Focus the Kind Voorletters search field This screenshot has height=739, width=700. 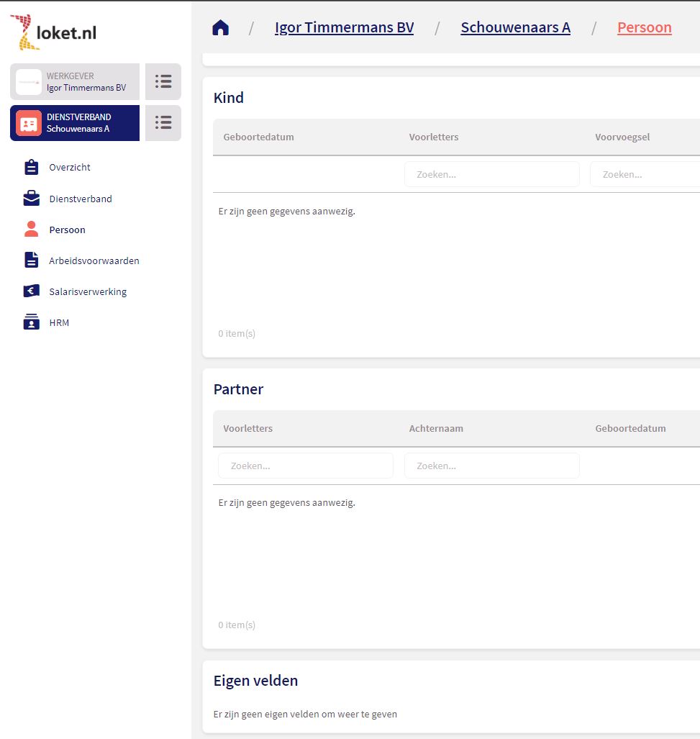491,174
